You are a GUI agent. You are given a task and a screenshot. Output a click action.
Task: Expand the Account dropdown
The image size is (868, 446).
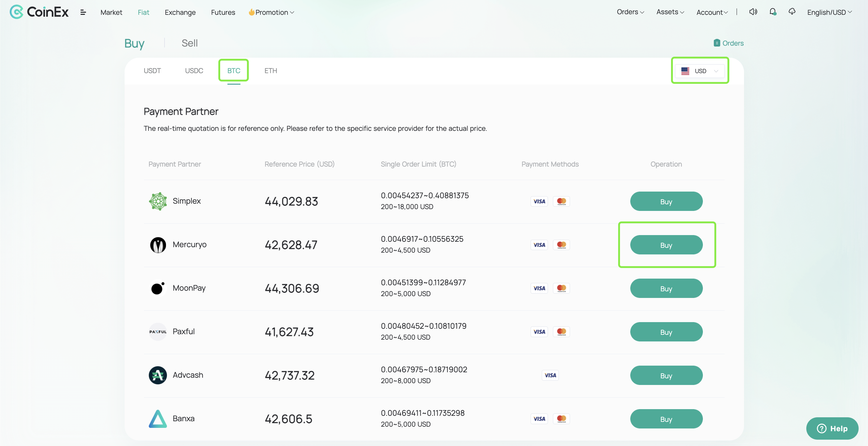712,12
